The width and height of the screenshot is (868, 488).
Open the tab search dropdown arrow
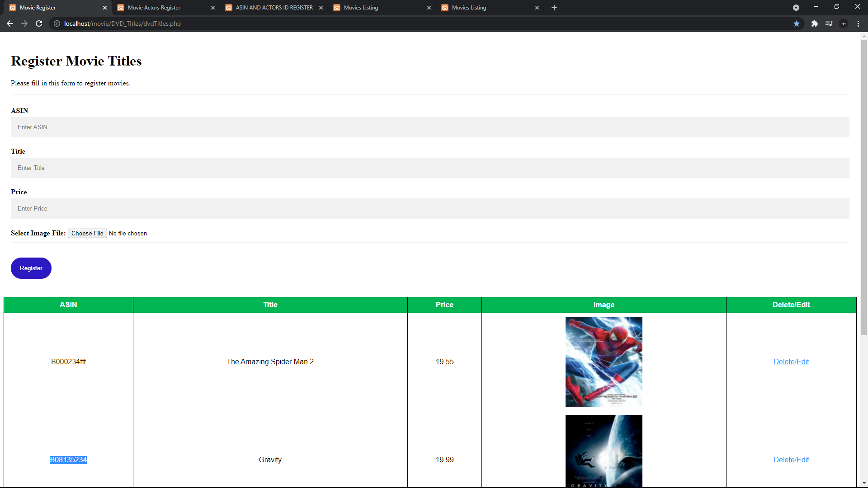coord(796,8)
